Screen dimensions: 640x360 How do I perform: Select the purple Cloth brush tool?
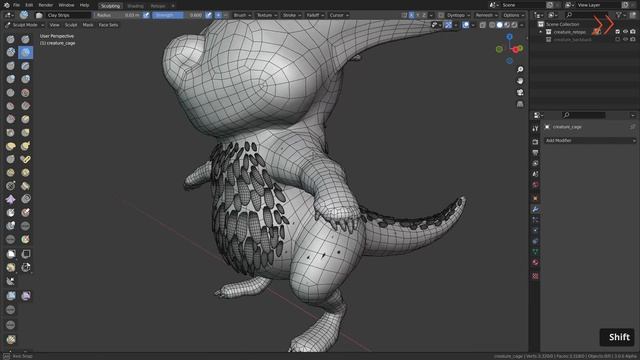[11, 199]
